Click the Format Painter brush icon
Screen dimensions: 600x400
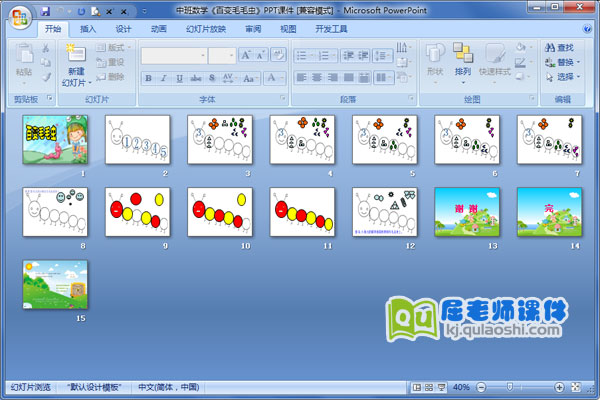46,77
